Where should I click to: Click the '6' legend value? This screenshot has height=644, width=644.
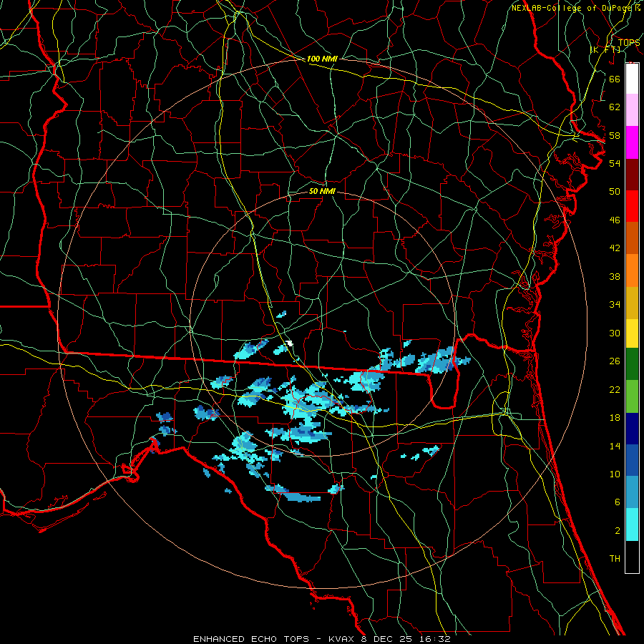point(618,502)
